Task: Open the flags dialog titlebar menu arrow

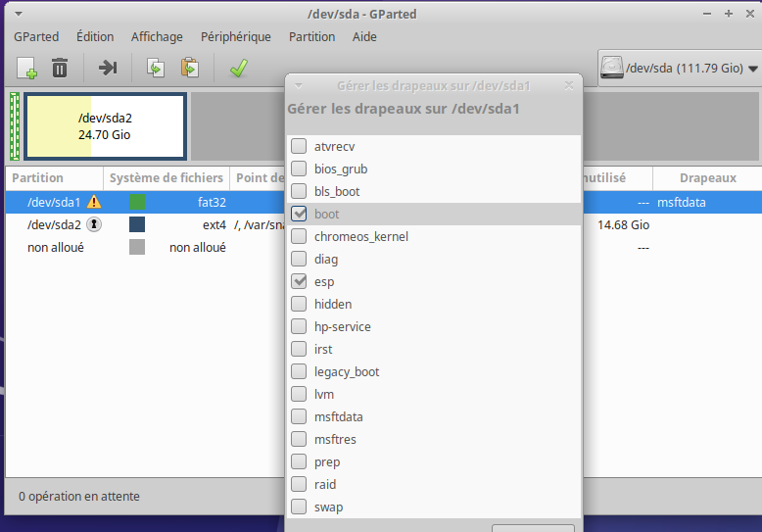Action: [299, 86]
